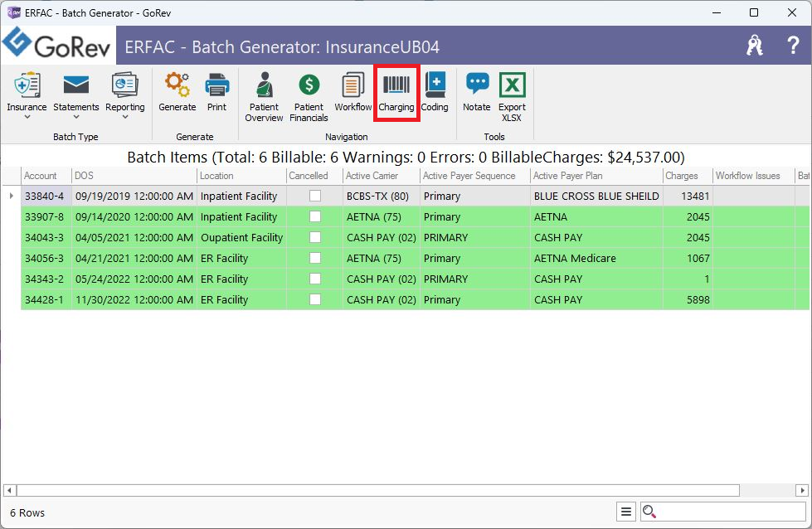This screenshot has height=529, width=812.
Task: Sort by the Account column header
Action: pyautogui.click(x=46, y=176)
